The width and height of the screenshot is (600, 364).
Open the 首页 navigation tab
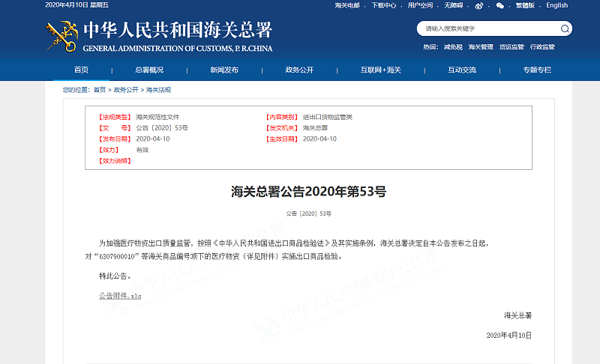point(81,70)
